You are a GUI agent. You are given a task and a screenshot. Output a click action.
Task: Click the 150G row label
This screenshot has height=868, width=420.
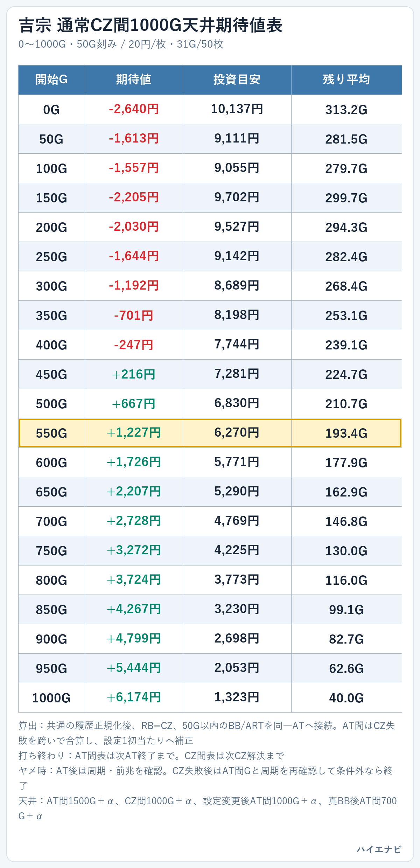pyautogui.click(x=51, y=198)
